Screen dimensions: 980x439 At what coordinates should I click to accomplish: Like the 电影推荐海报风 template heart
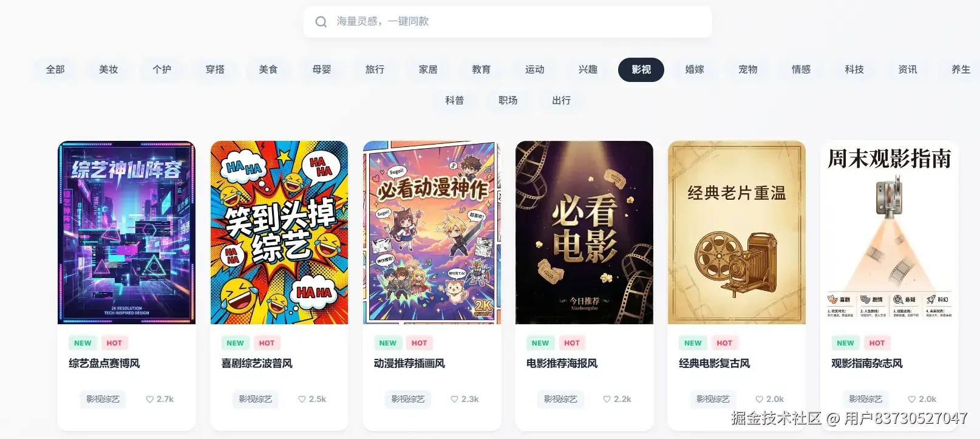(x=607, y=400)
